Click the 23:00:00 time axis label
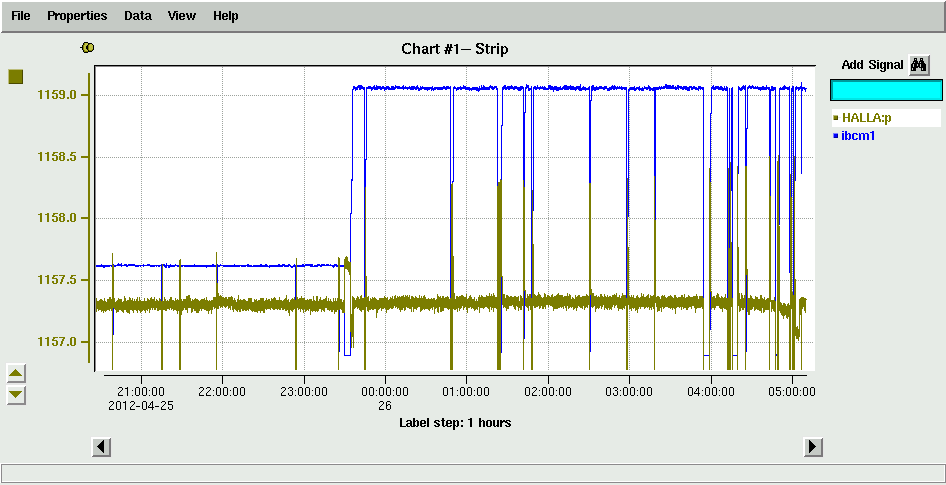Viewport: 946px width, 485px height. (303, 391)
